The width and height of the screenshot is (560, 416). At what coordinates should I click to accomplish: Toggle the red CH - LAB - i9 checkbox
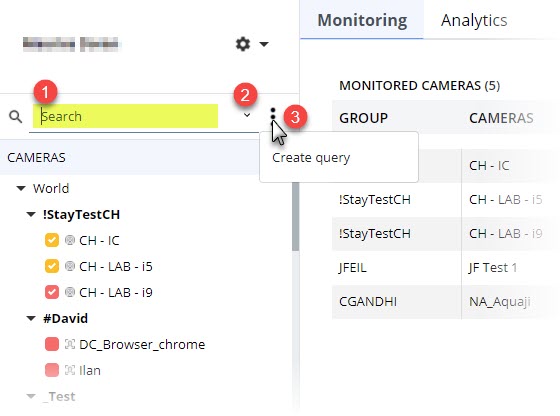tap(52, 292)
